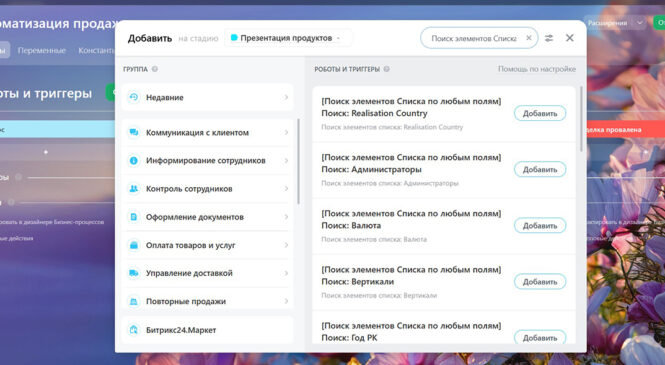The image size is (665, 365).
Task: Add the Администраторы search robot
Action: pos(540,169)
